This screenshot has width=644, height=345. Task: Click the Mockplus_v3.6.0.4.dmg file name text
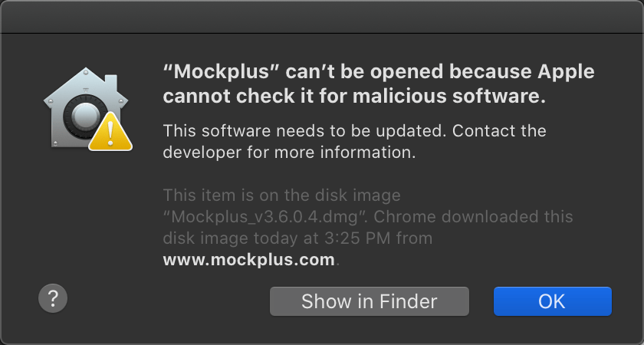pos(262,217)
